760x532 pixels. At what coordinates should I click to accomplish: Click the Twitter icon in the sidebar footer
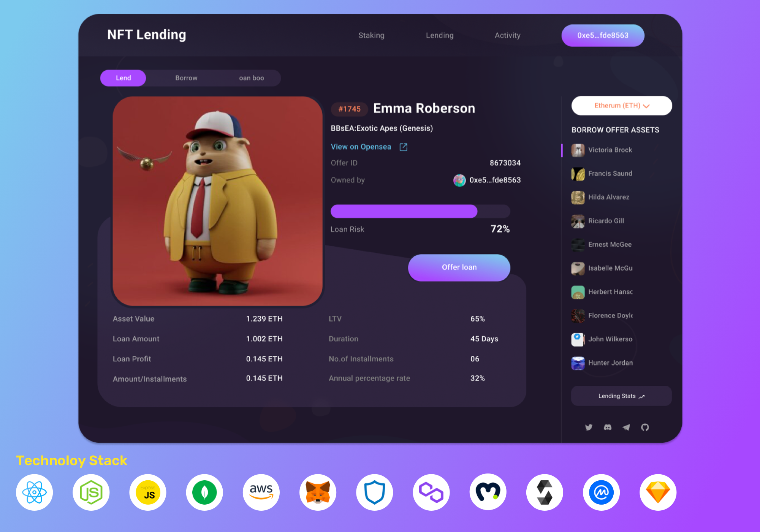(x=589, y=427)
